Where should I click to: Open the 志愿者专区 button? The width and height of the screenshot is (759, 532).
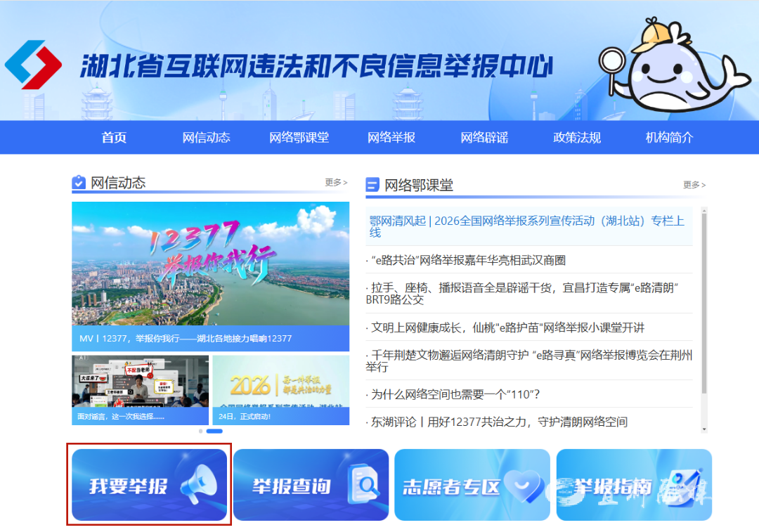coord(472,484)
